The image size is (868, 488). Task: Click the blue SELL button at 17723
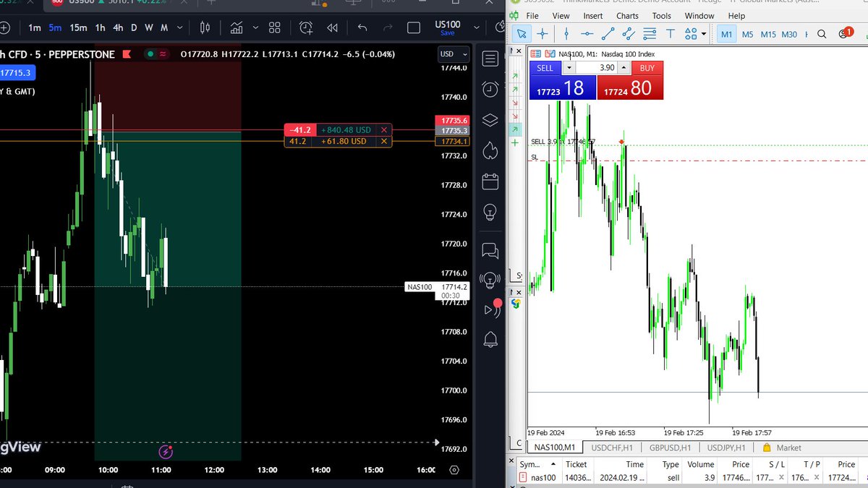tap(563, 87)
